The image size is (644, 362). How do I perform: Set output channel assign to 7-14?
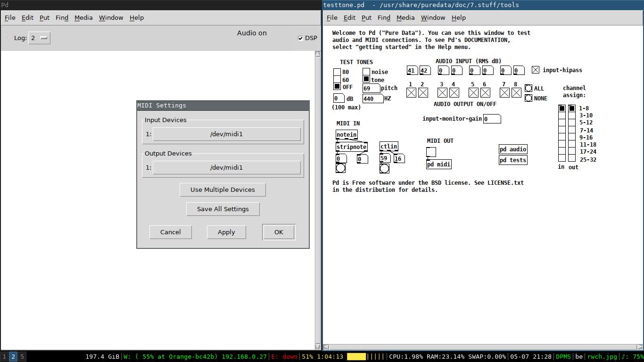pyautogui.click(x=572, y=130)
